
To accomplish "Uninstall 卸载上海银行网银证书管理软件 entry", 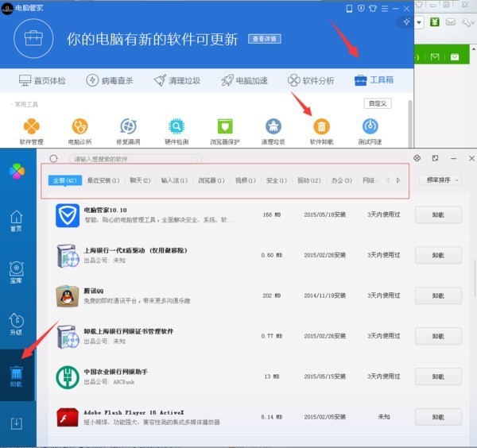I will coord(438,336).
